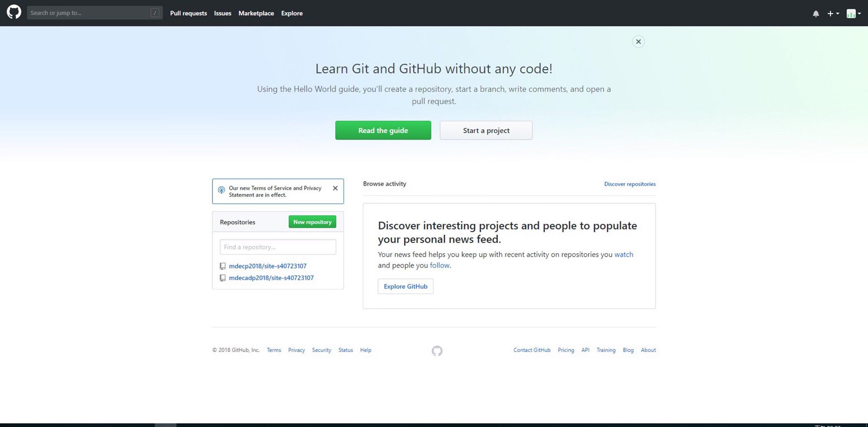The width and height of the screenshot is (868, 427).
Task: Open the user avatar profile menu
Action: [x=853, y=14]
